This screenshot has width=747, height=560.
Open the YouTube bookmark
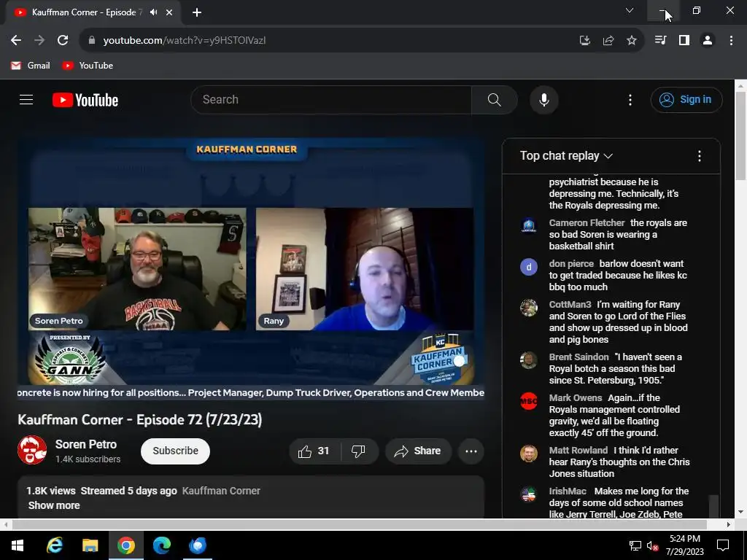point(88,66)
